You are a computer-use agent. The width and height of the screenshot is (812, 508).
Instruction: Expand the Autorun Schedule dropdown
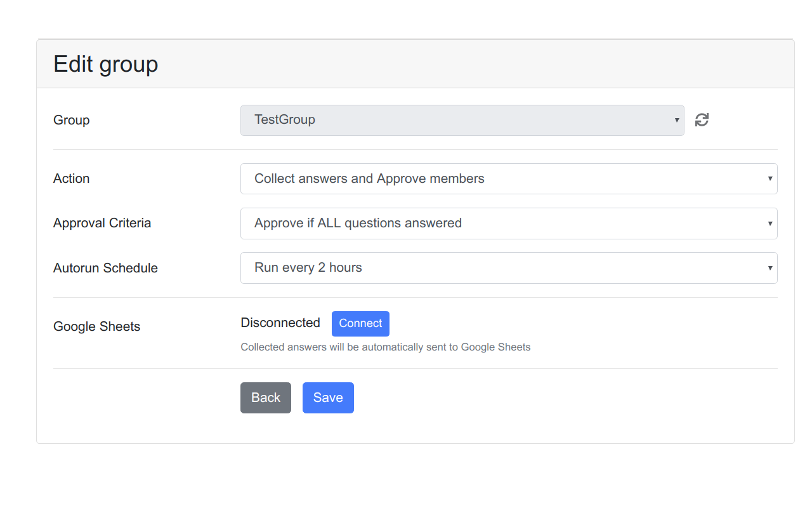(x=507, y=268)
